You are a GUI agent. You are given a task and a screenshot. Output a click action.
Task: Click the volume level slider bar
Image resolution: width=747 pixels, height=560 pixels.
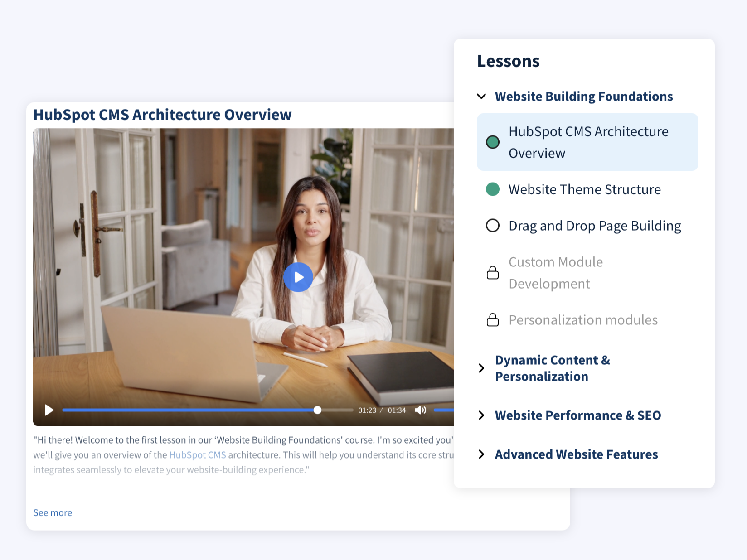coord(443,410)
